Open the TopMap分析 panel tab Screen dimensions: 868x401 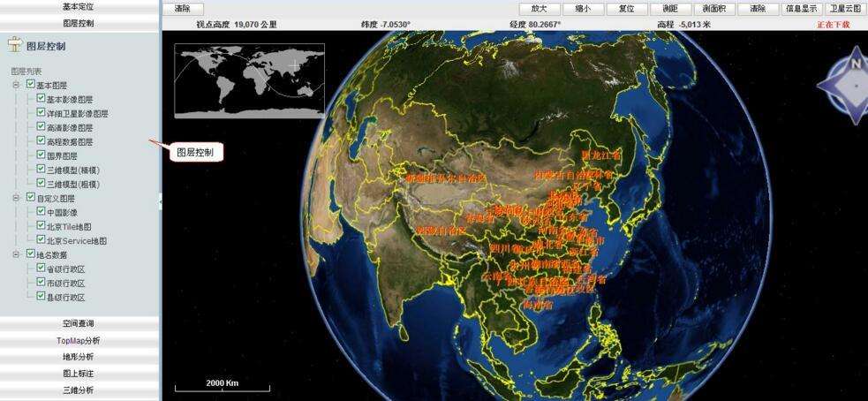(79, 340)
